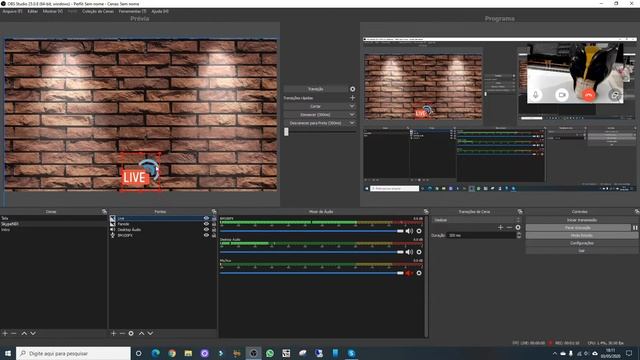Remove the scene transition with the minus icon

[x=509, y=227]
